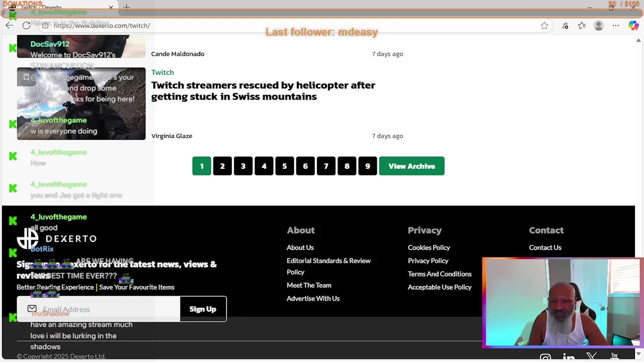Open the Swiss mountains helicopter rescue article

263,90
